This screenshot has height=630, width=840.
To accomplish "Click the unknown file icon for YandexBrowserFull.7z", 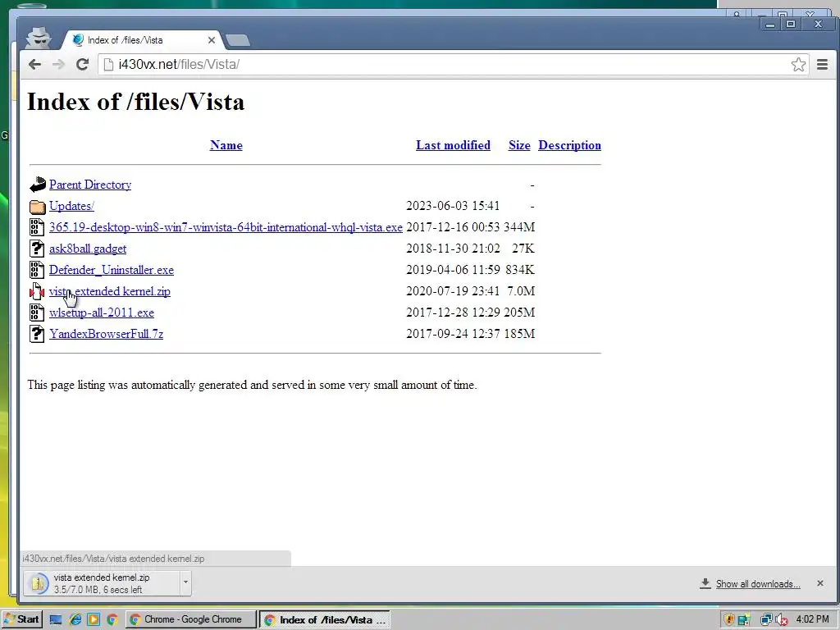I will coord(37,334).
